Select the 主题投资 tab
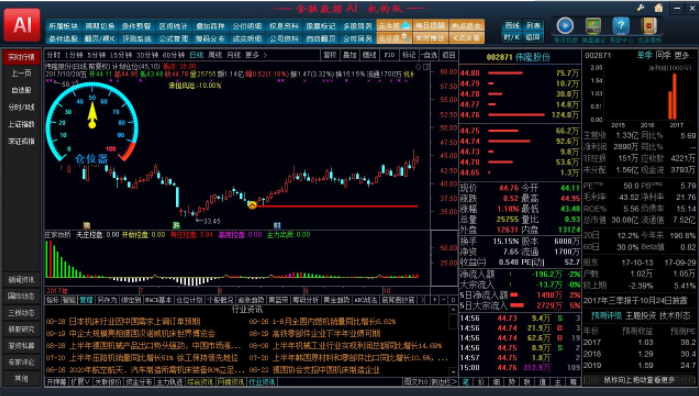Image resolution: width=699 pixels, height=396 pixels. pyautogui.click(x=641, y=315)
